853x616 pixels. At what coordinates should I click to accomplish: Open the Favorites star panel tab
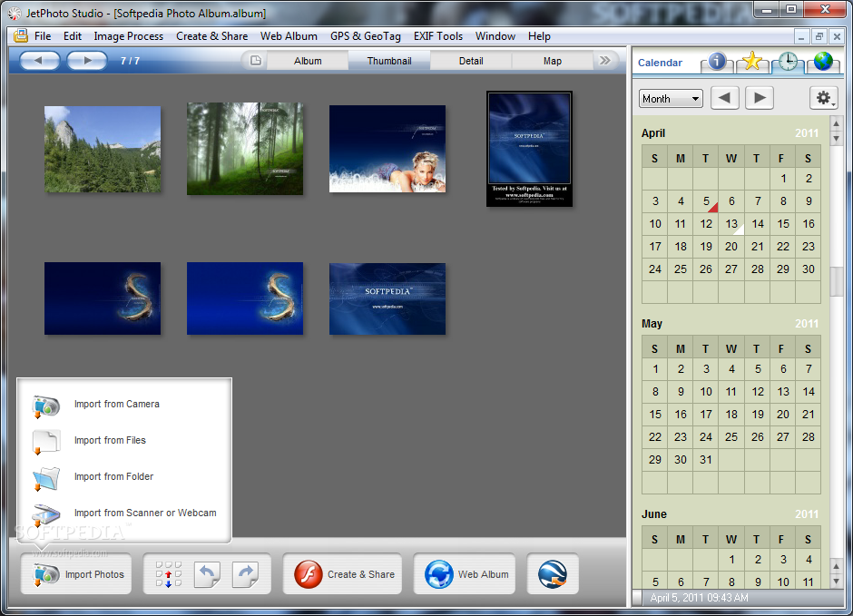point(751,62)
